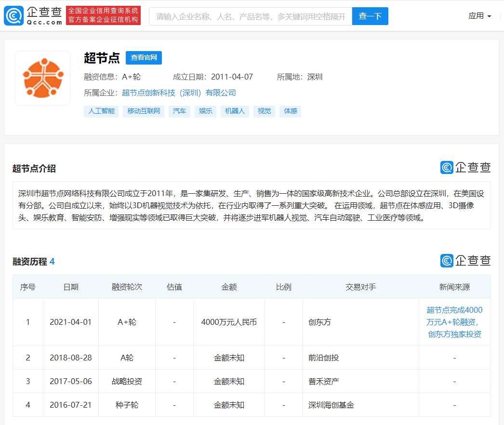Viewport: 504px width, 425px height.
Task: Click the date cell 2017-05-06
Action: 71,381
